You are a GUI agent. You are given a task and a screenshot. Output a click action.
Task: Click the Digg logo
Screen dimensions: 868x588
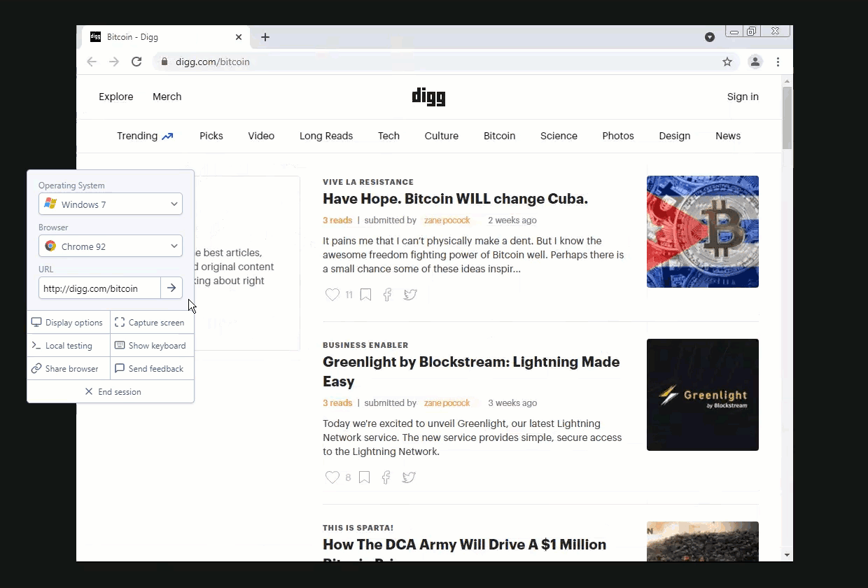(x=428, y=97)
